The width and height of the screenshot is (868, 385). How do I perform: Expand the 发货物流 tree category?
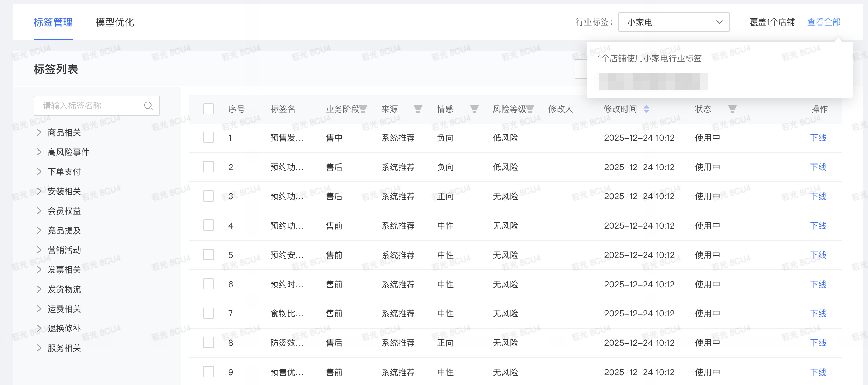pos(39,289)
